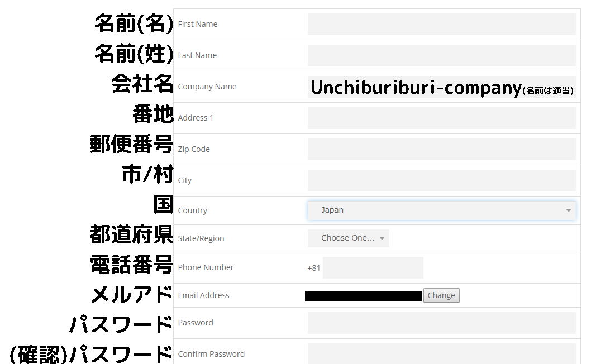This screenshot has height=364, width=591.
Task: Click the First Name input field
Action: click(x=441, y=24)
